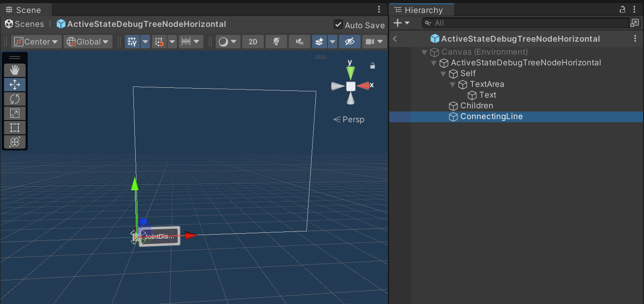Collapse ActiveStateDebugTreeNodeHorizontal tree node

click(x=434, y=63)
